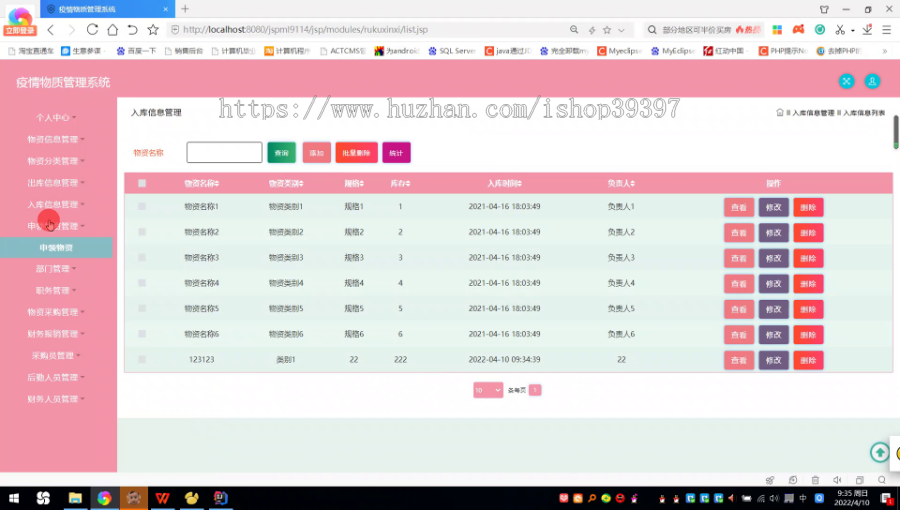This screenshot has width=900, height=510.
Task: Click 查看 for row 物资名称1
Action: (x=739, y=207)
